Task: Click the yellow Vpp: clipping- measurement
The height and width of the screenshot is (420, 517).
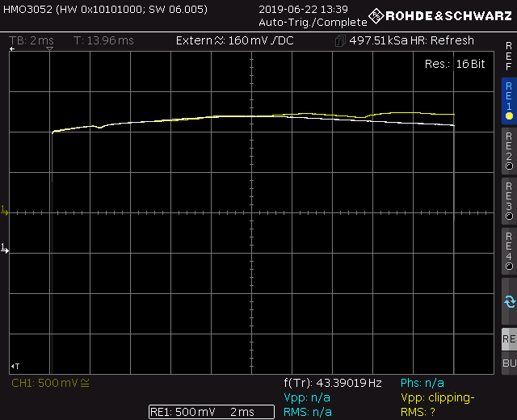Action: pos(438,398)
